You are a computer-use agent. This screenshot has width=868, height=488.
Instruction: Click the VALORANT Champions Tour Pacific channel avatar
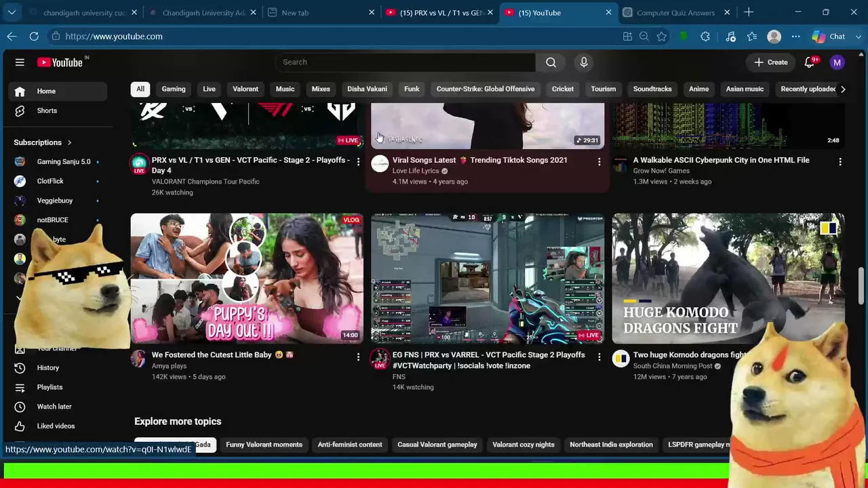(139, 164)
